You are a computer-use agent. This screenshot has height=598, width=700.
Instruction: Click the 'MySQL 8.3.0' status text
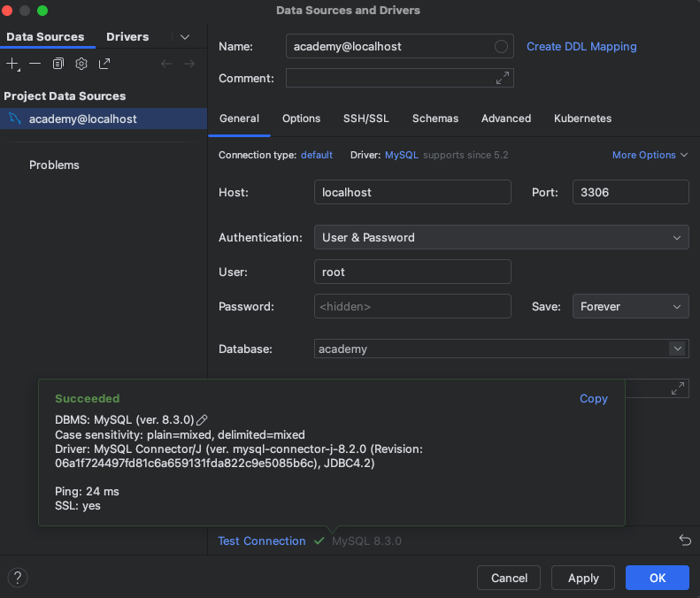click(366, 540)
